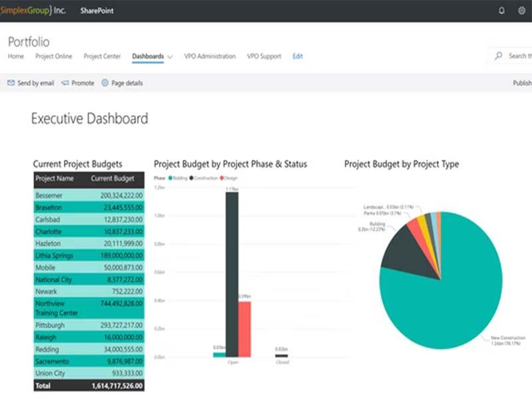Select the Construction legend color dot
Viewport: 532px width, 399px height.
[x=192, y=178]
